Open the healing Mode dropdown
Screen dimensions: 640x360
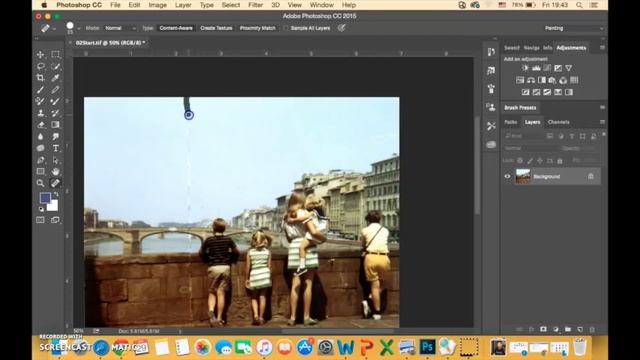coord(119,28)
